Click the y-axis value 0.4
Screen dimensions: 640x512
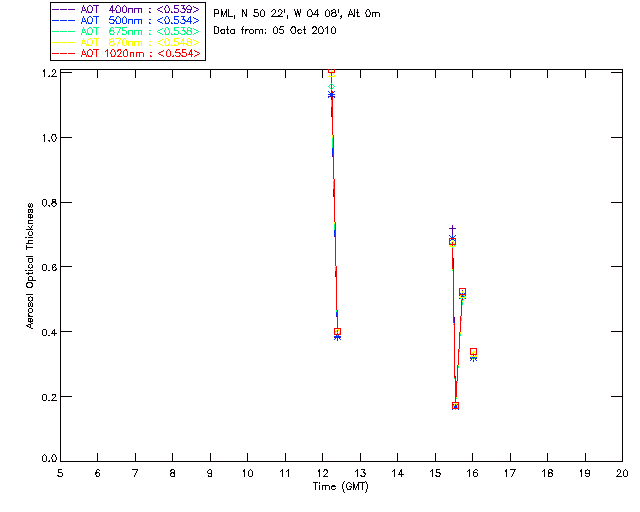click(x=49, y=332)
